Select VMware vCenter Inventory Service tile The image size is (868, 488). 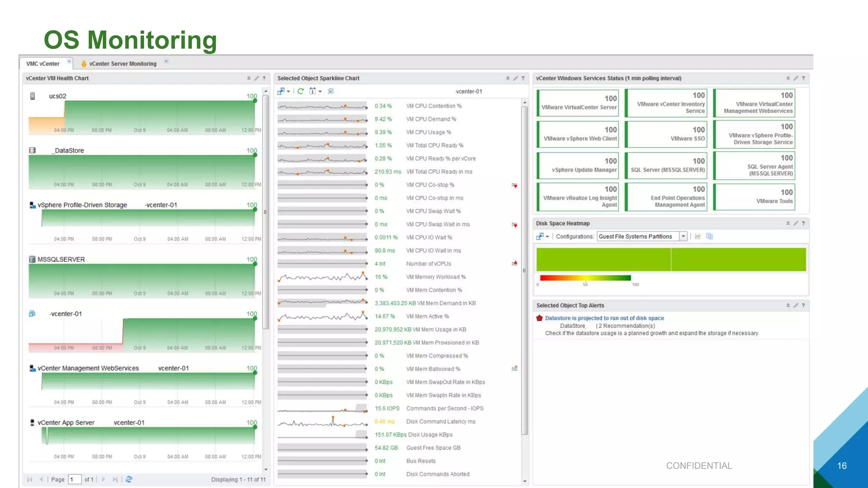click(666, 103)
